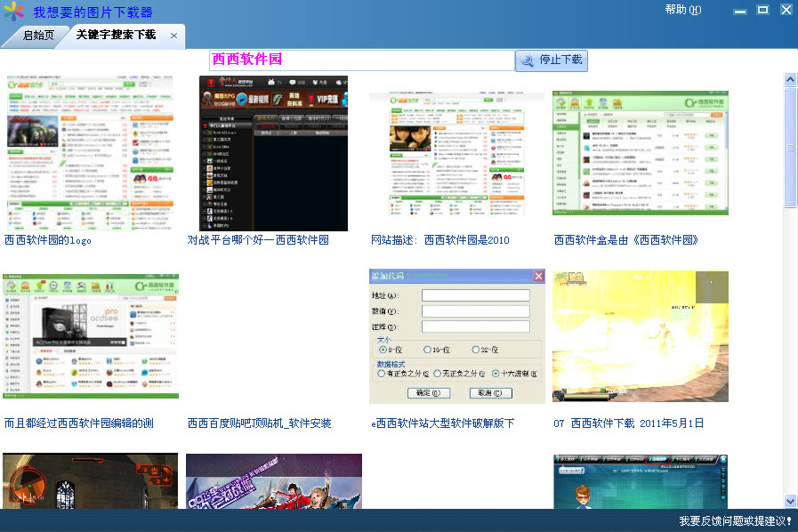The width and height of the screenshot is (798, 532).
Task: Open the 添加代码 dialog thumbnail
Action: click(x=456, y=336)
